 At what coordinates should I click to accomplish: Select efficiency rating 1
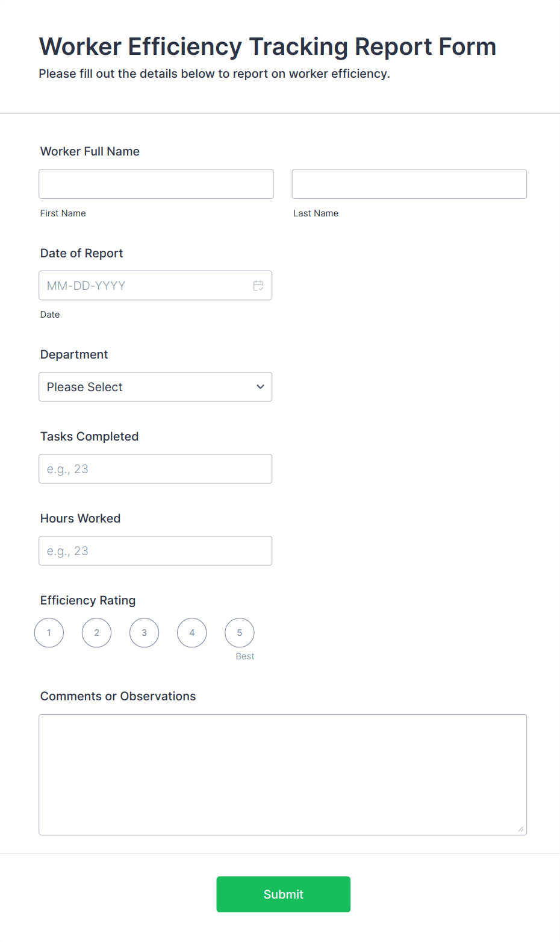[49, 632]
